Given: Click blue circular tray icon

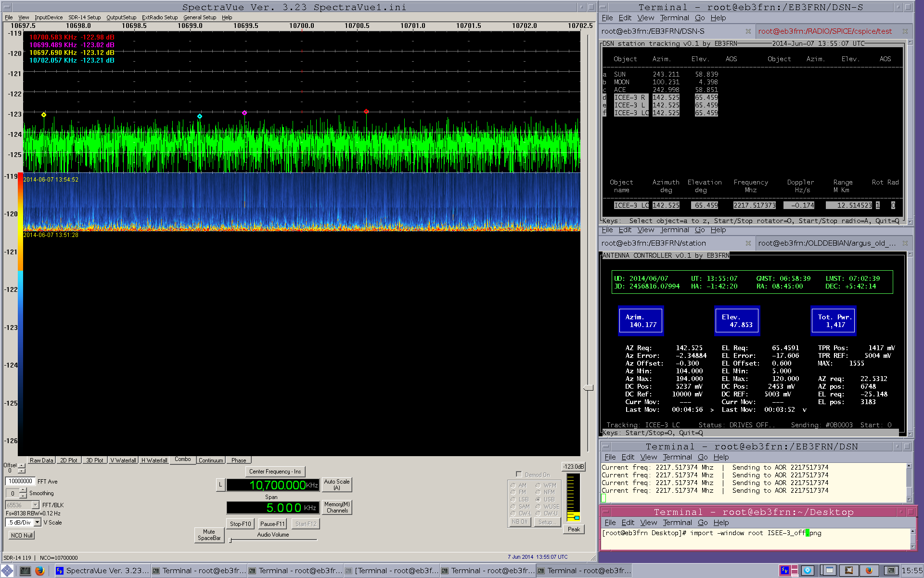Looking at the screenshot, I should tap(808, 571).
